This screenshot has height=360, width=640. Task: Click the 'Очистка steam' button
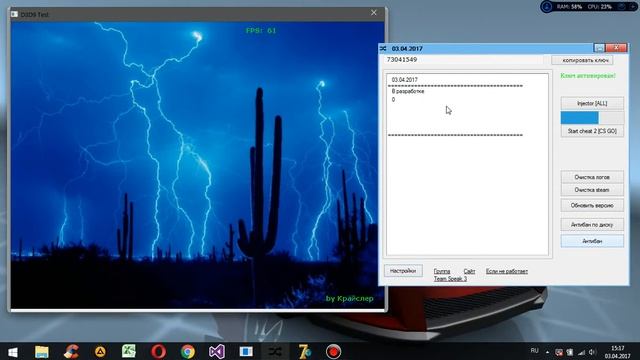coord(592,190)
